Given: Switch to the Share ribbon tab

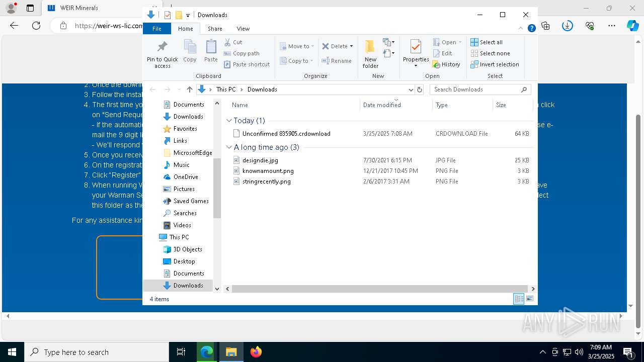Looking at the screenshot, I should point(215,29).
